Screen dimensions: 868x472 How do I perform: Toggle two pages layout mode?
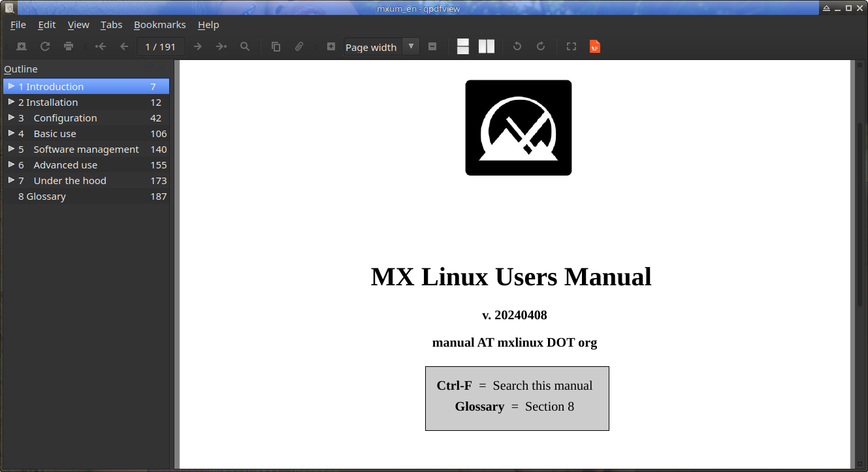point(487,46)
